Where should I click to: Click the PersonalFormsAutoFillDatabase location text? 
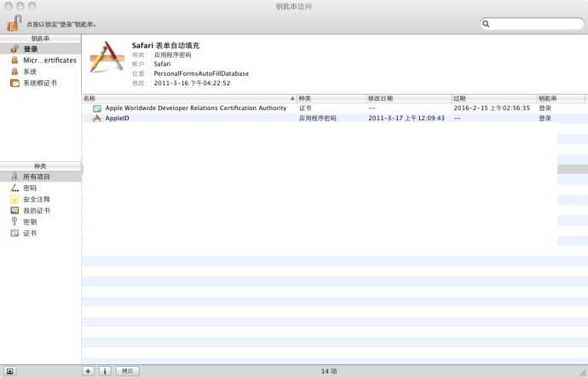coord(201,73)
